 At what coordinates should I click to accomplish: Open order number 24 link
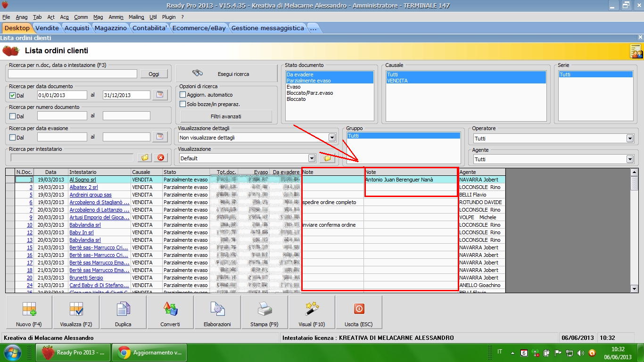[x=30, y=285]
